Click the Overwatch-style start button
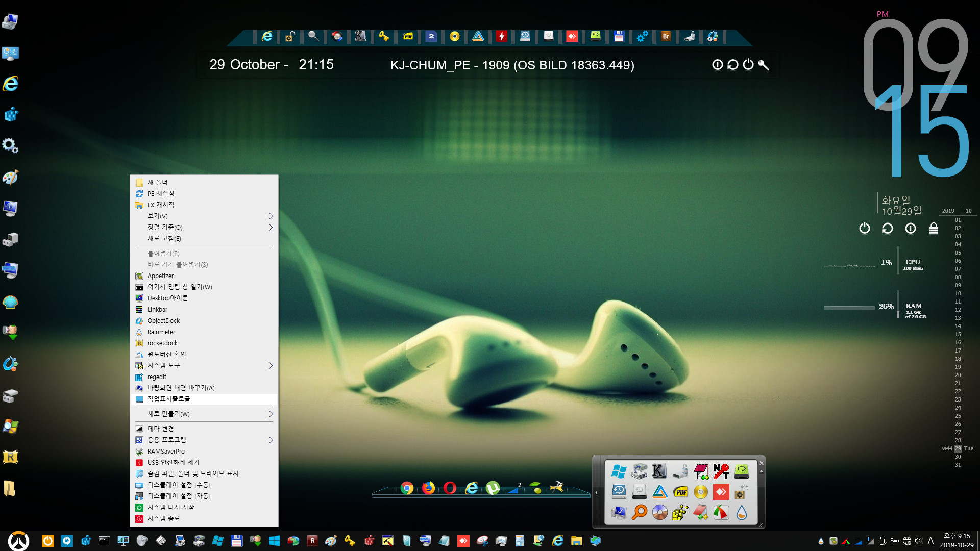This screenshot has width=980, height=551. (18, 541)
